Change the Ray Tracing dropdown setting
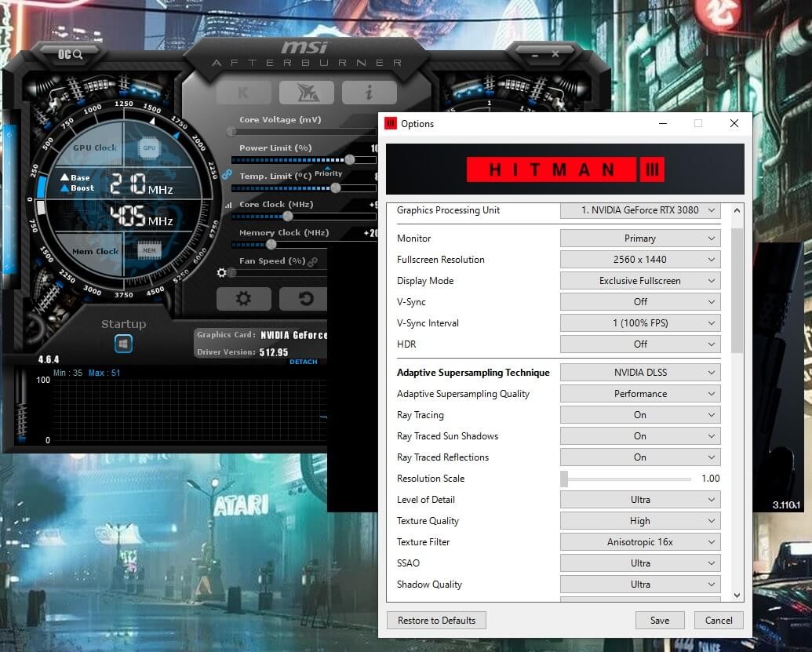 640,415
